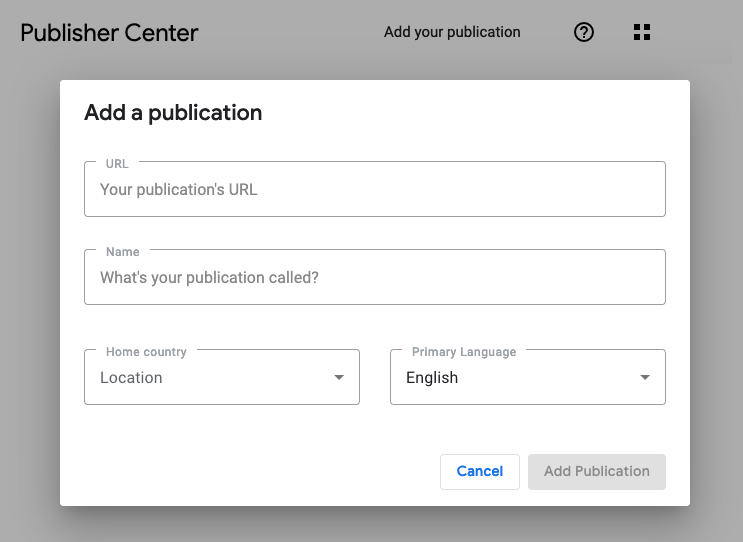Click the 'Location' placeholder text
The height and width of the screenshot is (542, 743).
131,378
